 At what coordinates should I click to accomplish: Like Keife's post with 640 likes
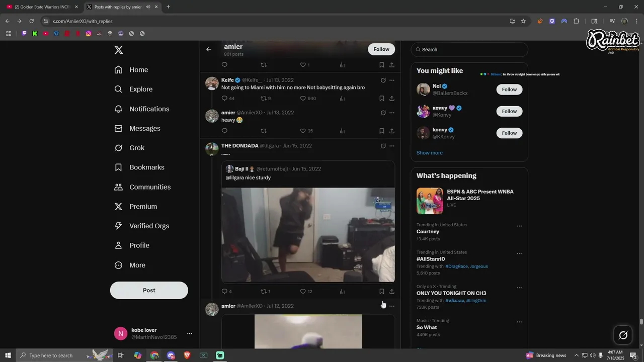[303, 98]
